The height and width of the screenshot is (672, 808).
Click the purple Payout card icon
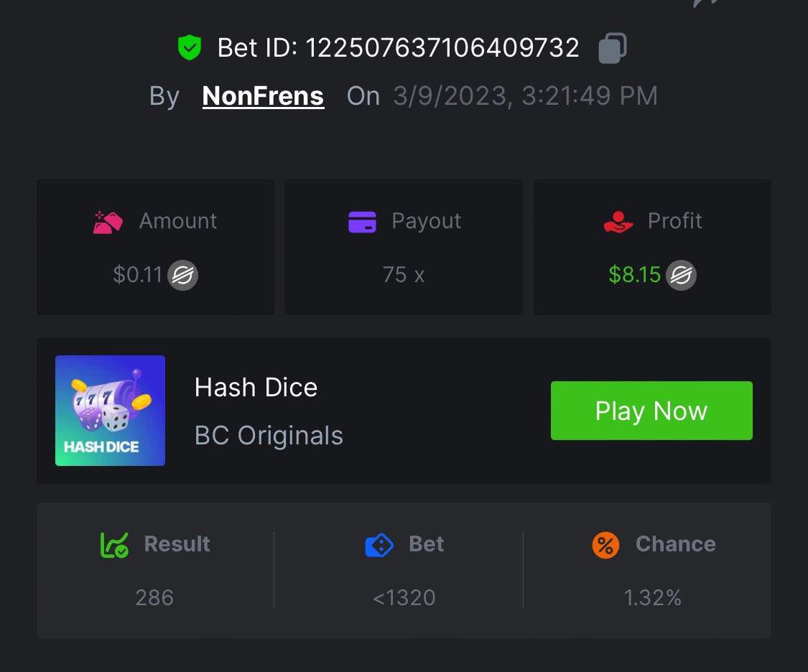point(363,222)
